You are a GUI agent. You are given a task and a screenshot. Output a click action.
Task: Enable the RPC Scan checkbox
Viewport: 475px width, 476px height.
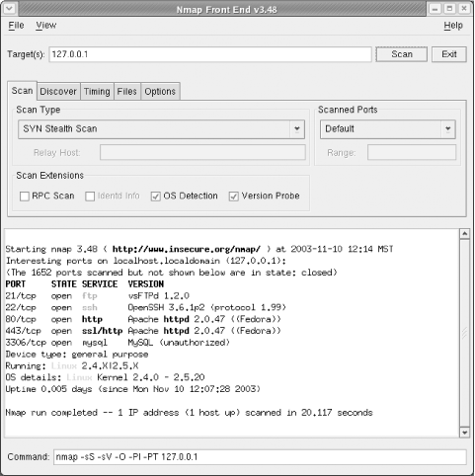[25, 197]
